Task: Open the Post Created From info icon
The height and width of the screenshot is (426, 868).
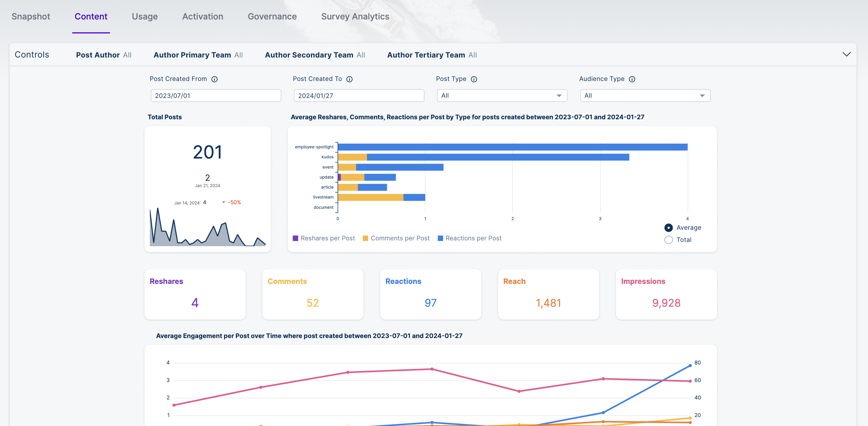Action: click(x=214, y=79)
